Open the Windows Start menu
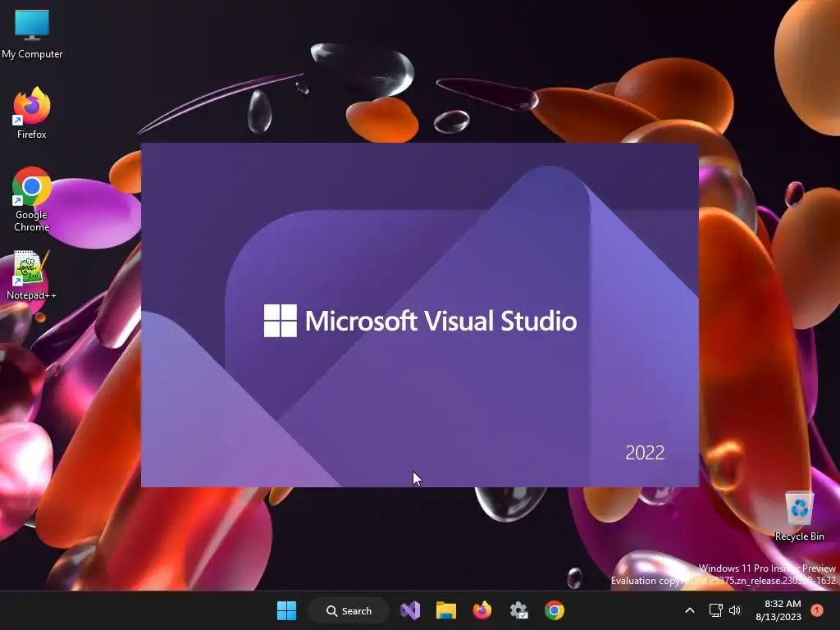840x630 pixels. click(286, 610)
